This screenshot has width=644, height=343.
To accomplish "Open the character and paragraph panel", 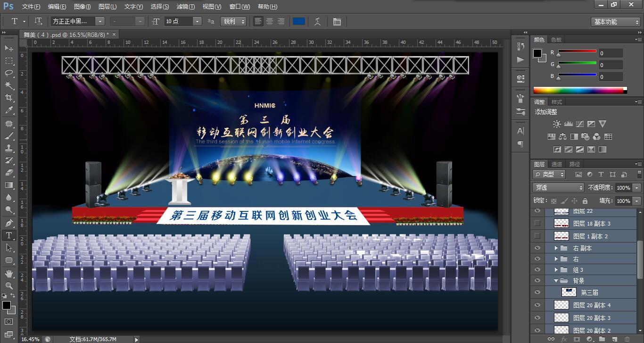I will click(x=337, y=21).
